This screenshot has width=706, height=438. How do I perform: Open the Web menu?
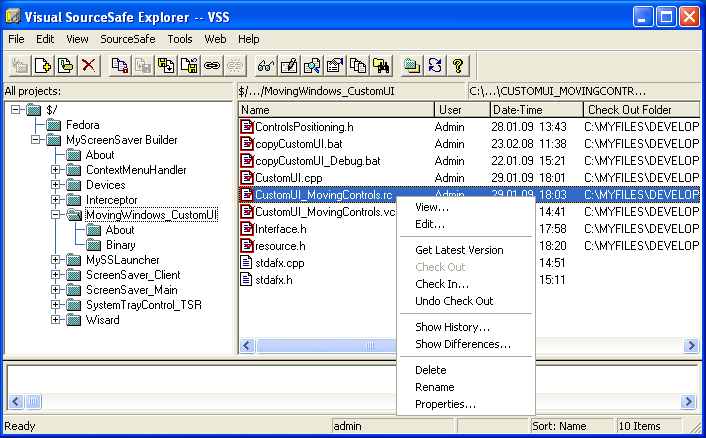[x=215, y=39]
